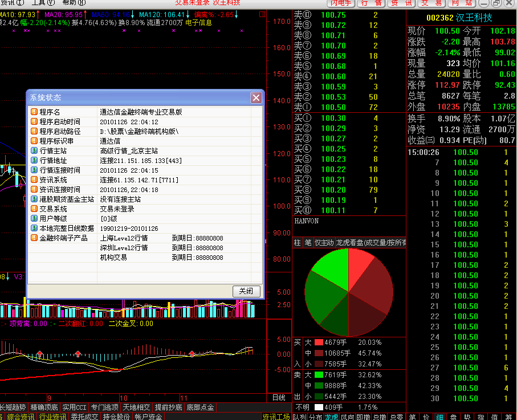The width and height of the screenshot is (517, 420).
Task: Switch to the 总撤 tab
Action: point(379,417)
